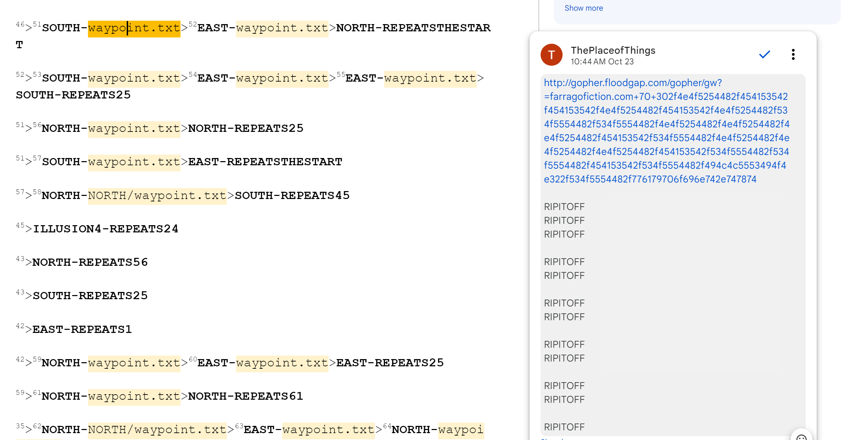Select the NORTH/waypoint.txt highlight after footnote 58
This screenshot has width=868, height=440.
157,196
